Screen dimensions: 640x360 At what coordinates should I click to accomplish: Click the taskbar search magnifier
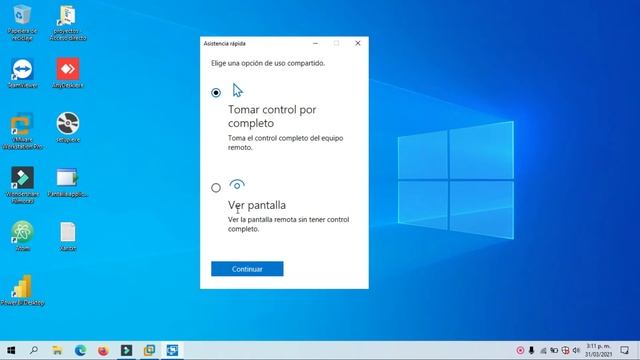pyautogui.click(x=34, y=350)
